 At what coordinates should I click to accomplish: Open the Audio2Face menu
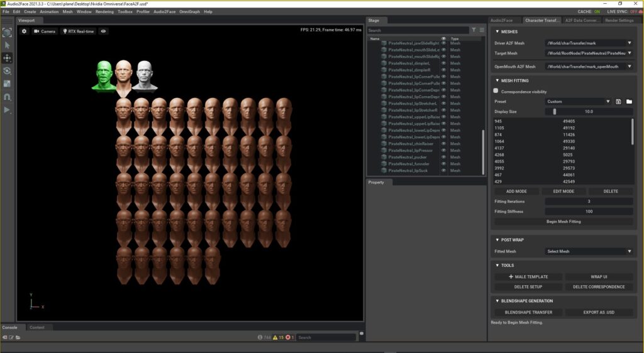pyautogui.click(x=165, y=11)
